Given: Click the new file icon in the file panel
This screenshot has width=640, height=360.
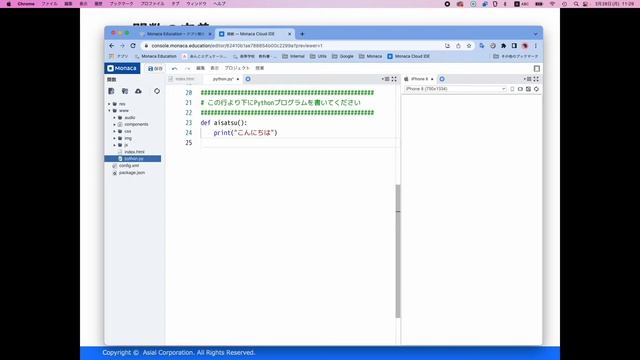Looking at the screenshot, I should coord(111,91).
